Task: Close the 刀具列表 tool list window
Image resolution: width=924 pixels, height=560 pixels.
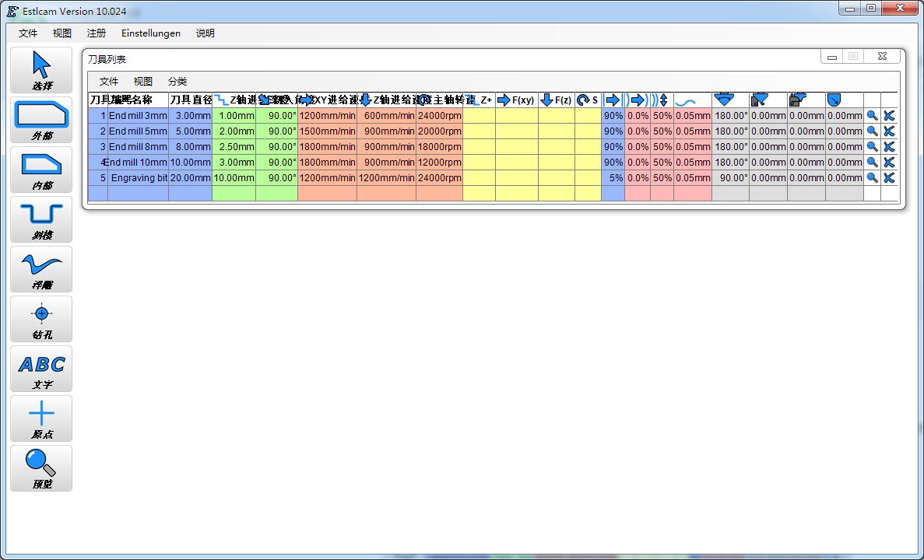Action: pos(882,57)
